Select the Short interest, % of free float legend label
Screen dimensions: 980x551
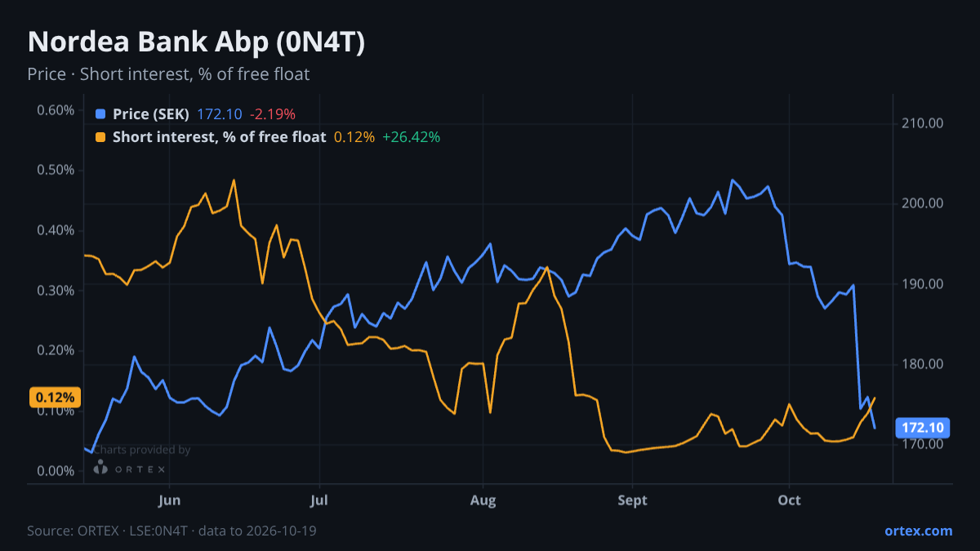(x=219, y=137)
